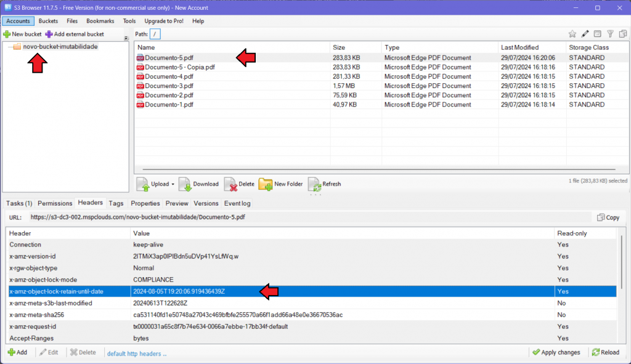Select the x-amz-meta-sha256 header row
The height and width of the screenshot is (364, 631).
312,315
